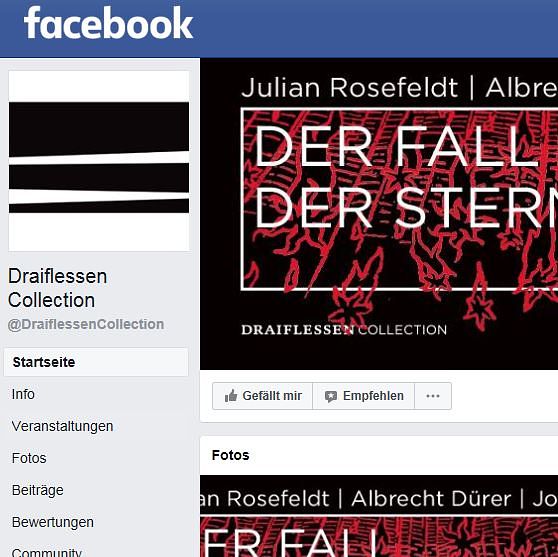558x557 pixels.
Task: Open the Bewertungen page section
Action: [53, 522]
